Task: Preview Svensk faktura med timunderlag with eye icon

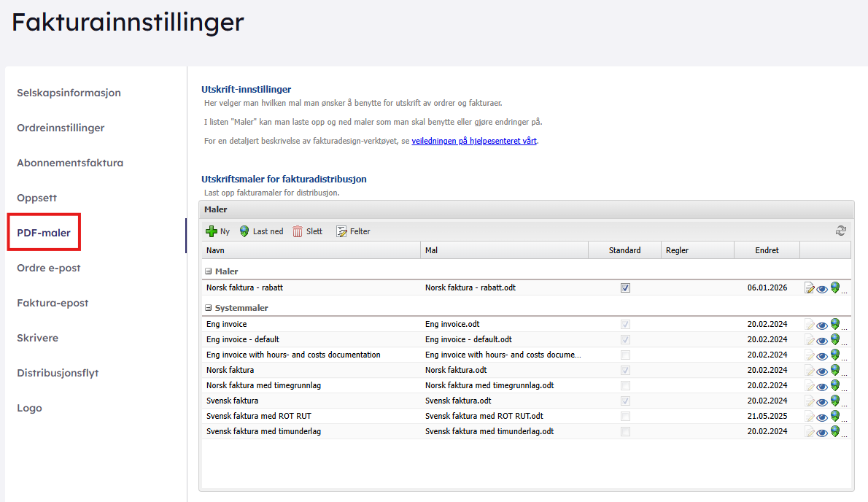Action: (x=822, y=432)
